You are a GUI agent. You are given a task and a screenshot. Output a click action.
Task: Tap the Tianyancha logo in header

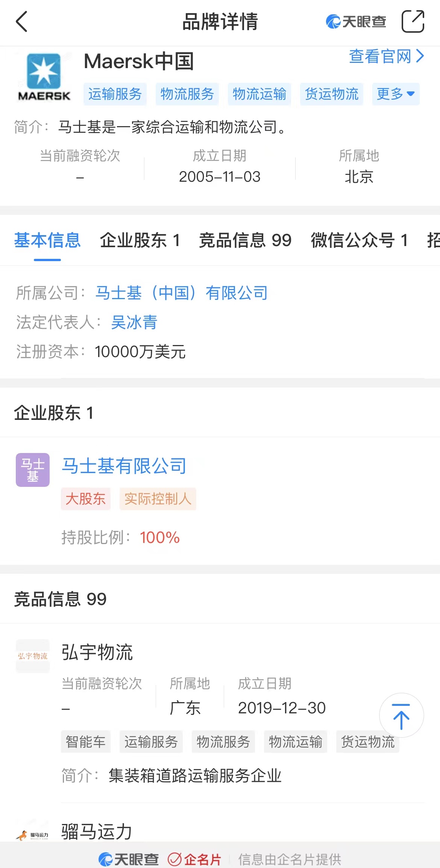pos(356,21)
